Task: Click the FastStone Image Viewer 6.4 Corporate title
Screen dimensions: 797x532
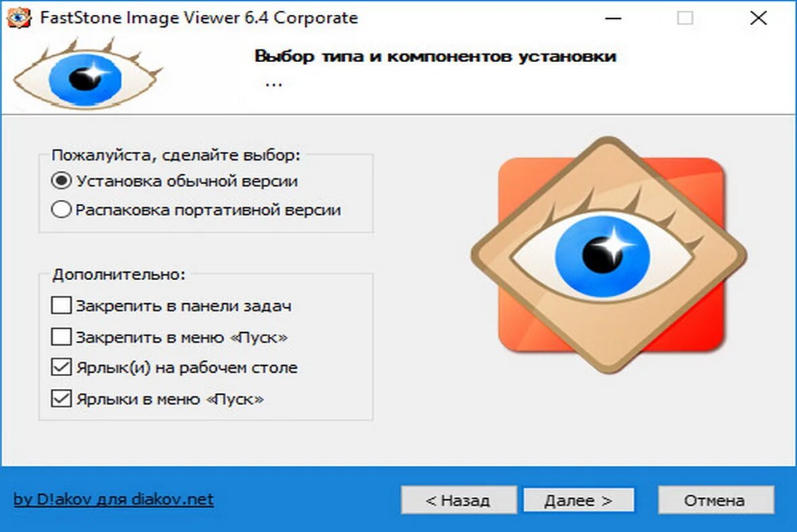Action: click(199, 18)
